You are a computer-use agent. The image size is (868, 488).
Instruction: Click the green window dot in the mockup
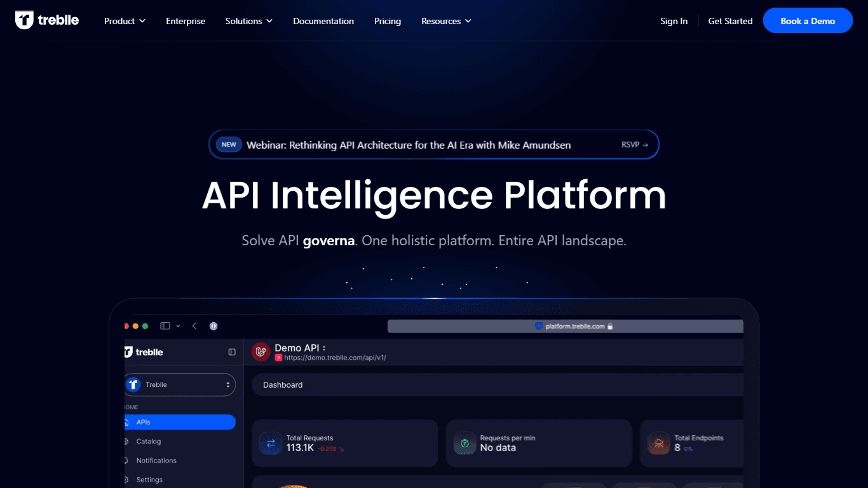click(145, 326)
